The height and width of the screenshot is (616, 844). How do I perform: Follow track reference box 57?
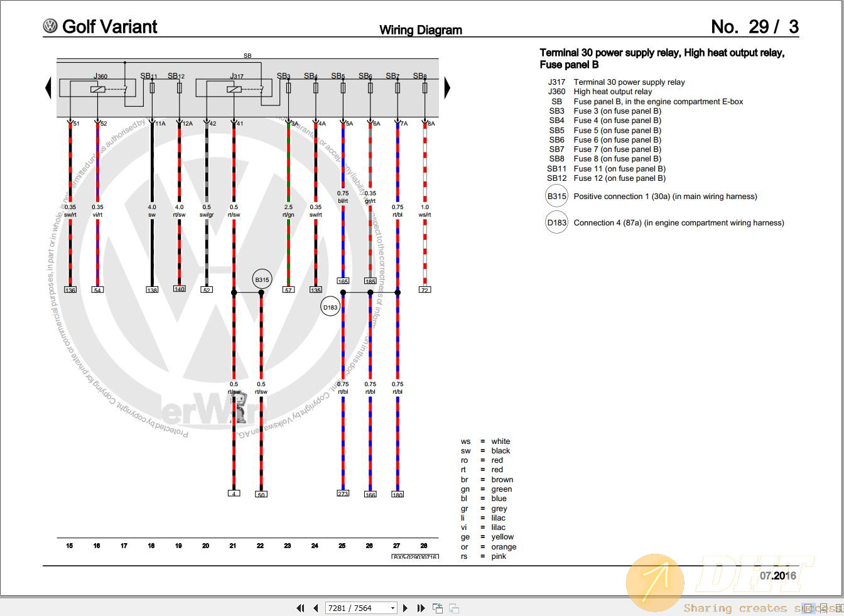[x=288, y=290]
